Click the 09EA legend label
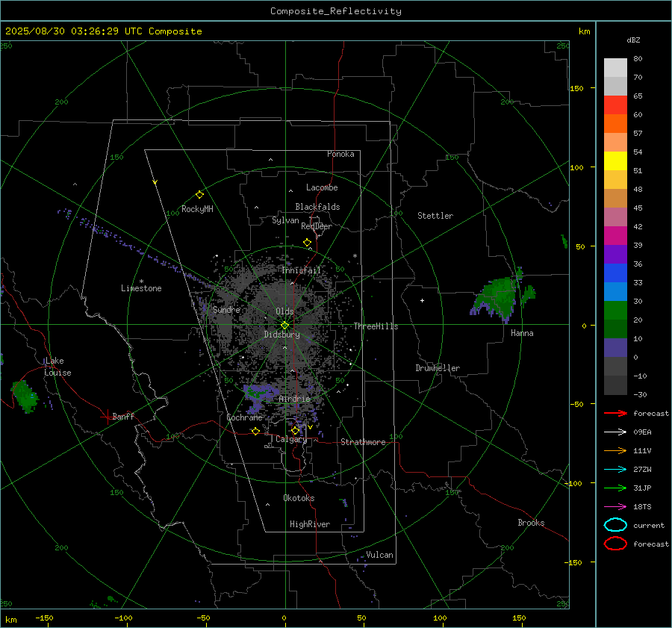Viewport: 672px width, 628px height. pos(642,432)
